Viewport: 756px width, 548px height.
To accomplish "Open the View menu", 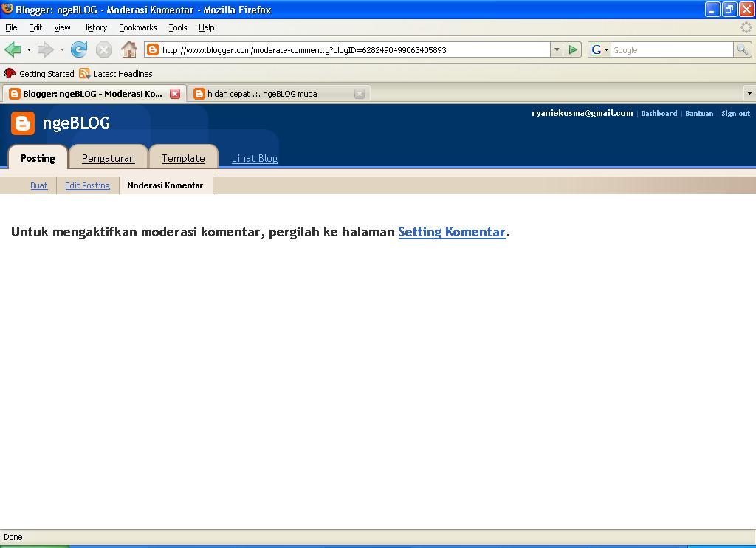I will click(62, 27).
